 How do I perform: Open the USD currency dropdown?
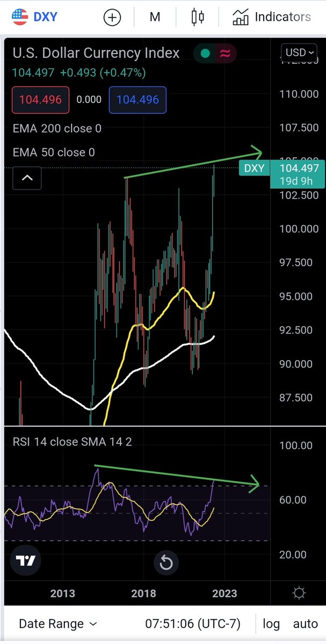tap(299, 53)
